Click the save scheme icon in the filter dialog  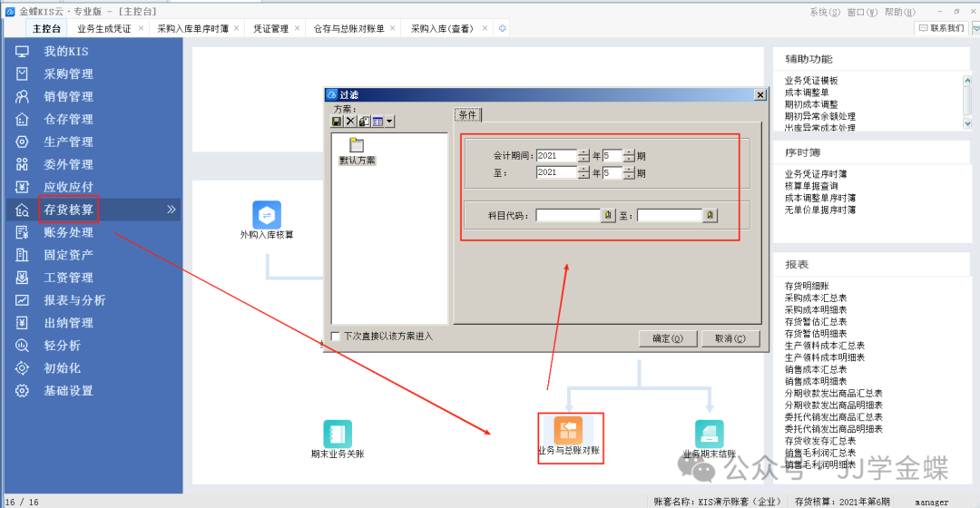(x=337, y=122)
